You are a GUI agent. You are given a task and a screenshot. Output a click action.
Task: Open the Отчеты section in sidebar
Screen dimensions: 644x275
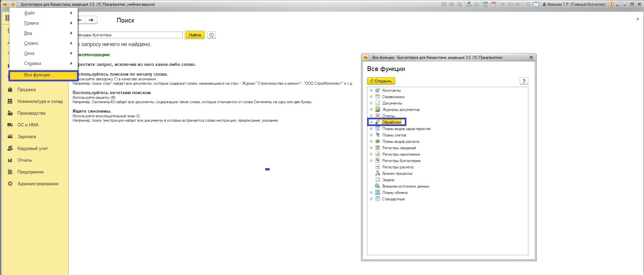(20, 160)
